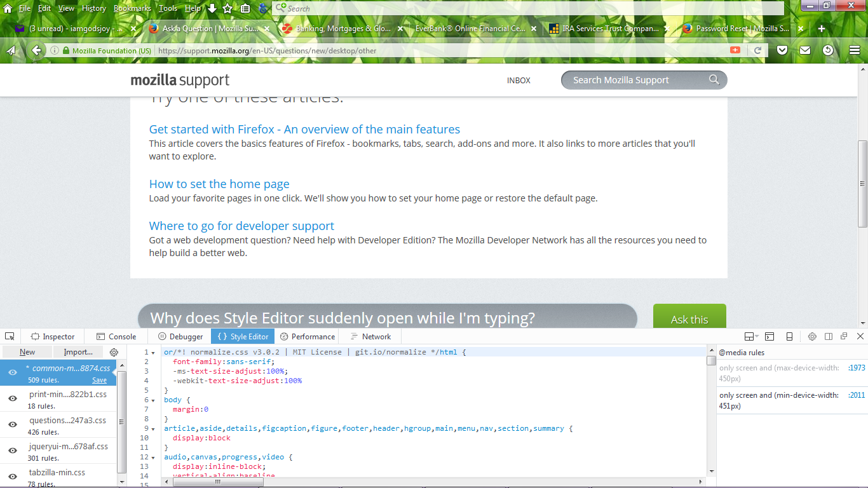Screen dimensions: 868x488
Task: Open devtools Toolbox Options gear
Action: tap(812, 336)
